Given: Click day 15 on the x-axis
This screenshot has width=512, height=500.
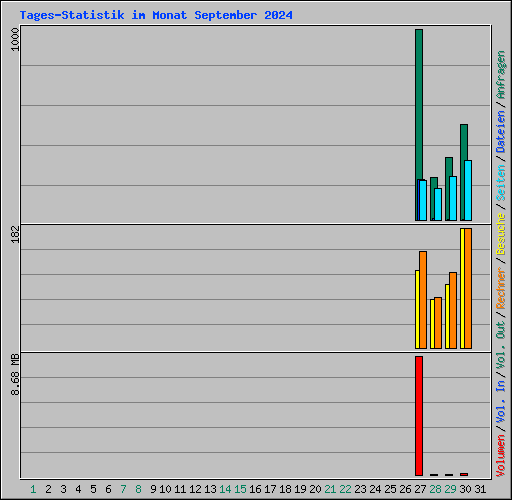Looking at the screenshot, I should coord(240,489).
